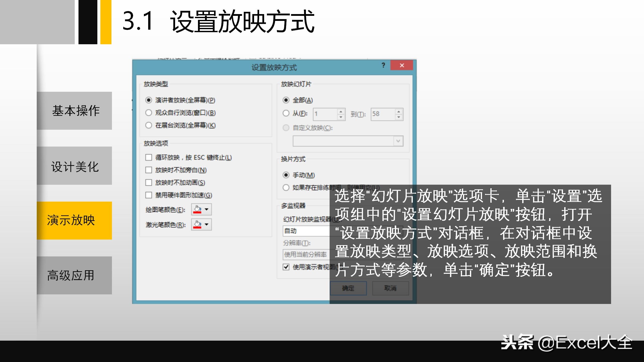Select 手动 slide advance mode
Screen dimensions: 644x362
point(286,175)
